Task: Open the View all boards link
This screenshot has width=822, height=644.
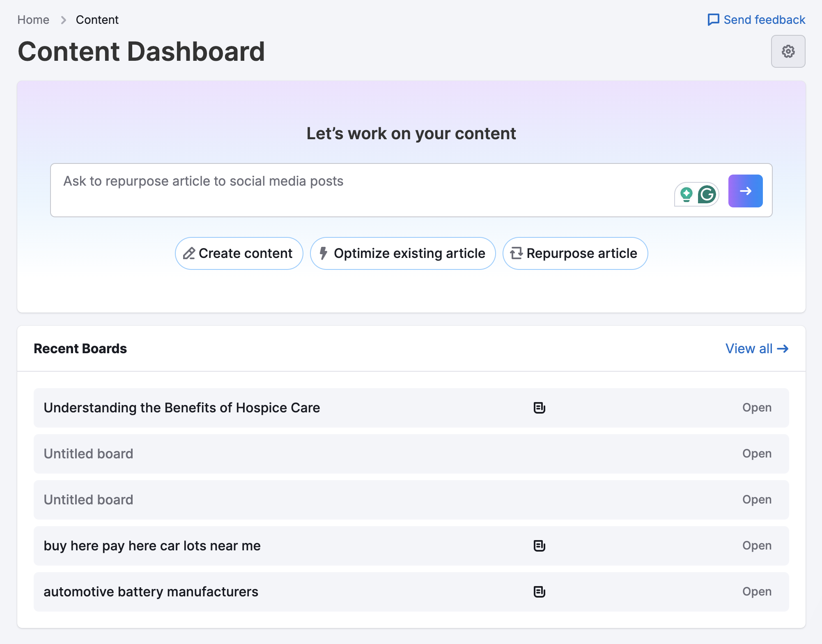Action: [758, 349]
